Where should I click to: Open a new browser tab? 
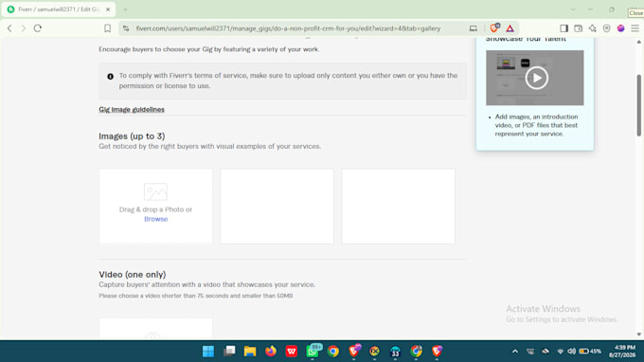coord(125,9)
